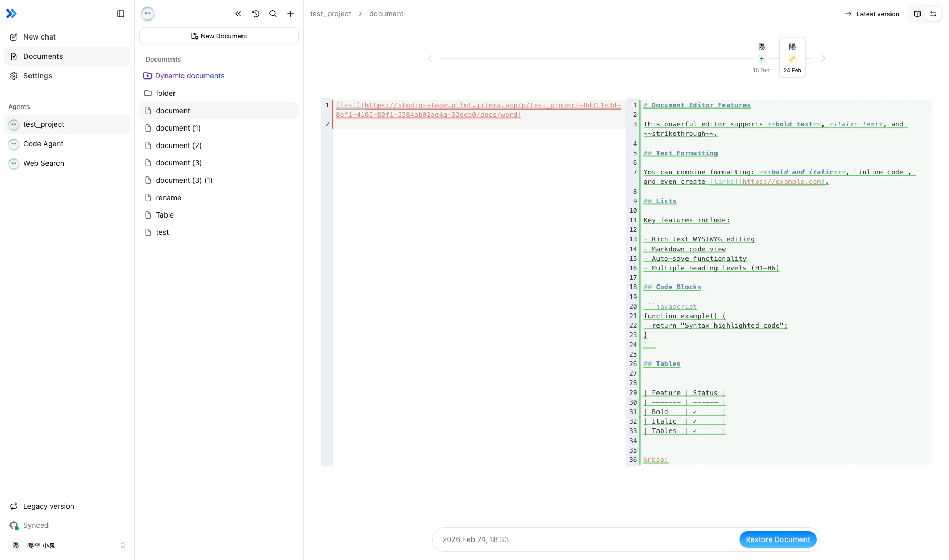
Task: Click the removed test link line
Action: click(478, 110)
